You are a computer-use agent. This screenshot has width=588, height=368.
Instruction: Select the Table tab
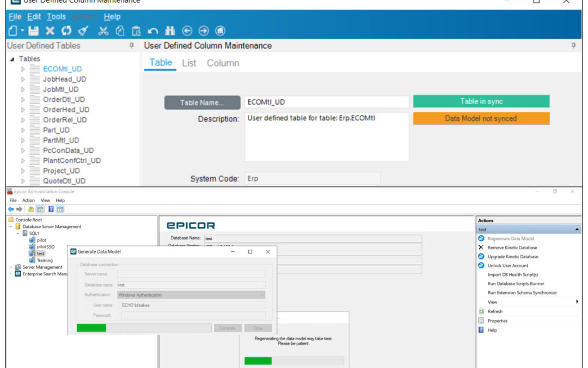[x=161, y=63]
